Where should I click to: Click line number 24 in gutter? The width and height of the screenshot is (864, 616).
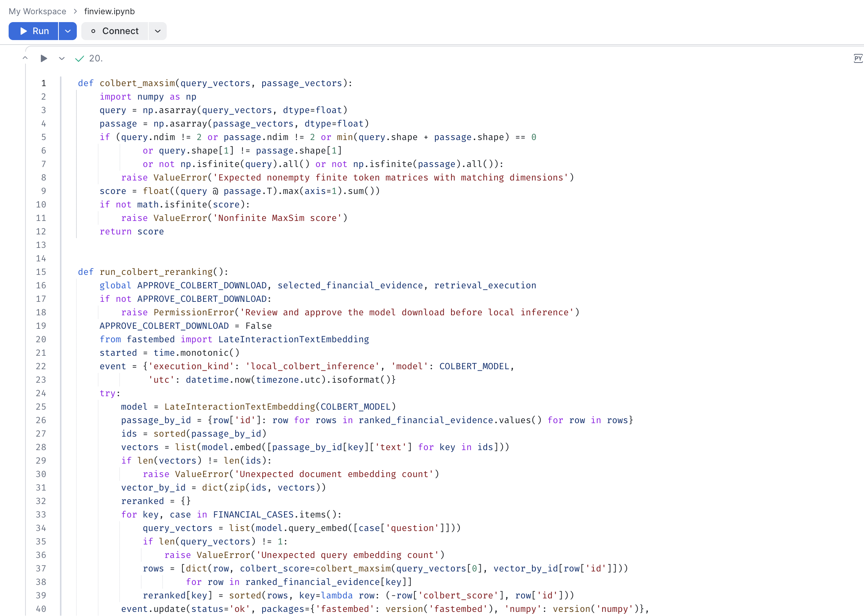pos(41,393)
